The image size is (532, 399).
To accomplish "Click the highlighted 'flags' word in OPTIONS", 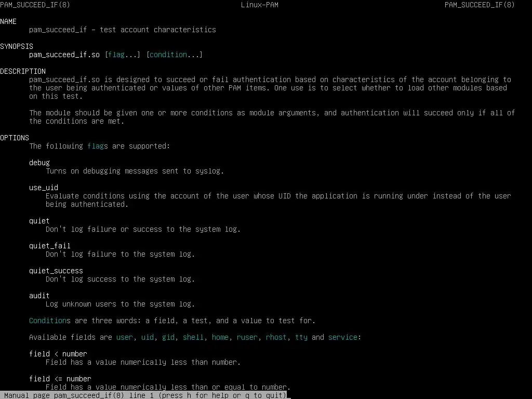I will (x=98, y=146).
